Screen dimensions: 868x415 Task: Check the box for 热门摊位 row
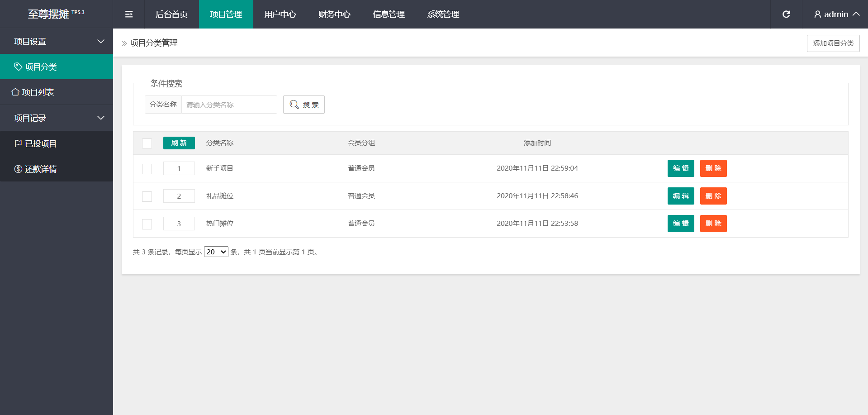pyautogui.click(x=147, y=224)
